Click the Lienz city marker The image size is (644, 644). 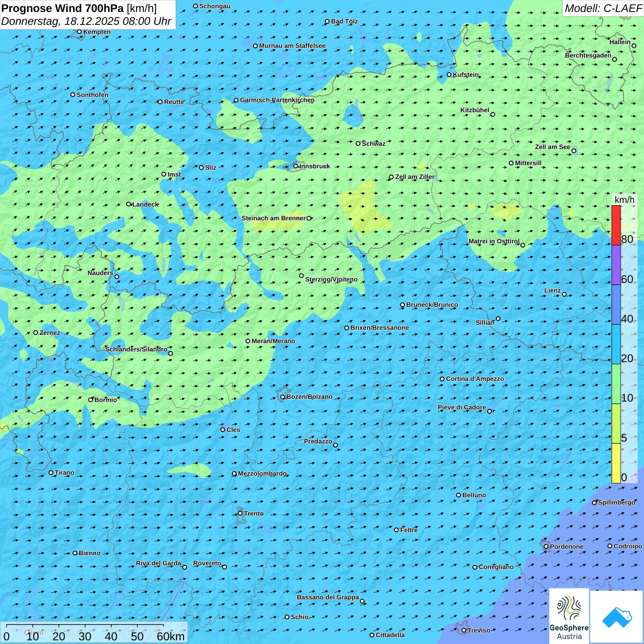564,294
